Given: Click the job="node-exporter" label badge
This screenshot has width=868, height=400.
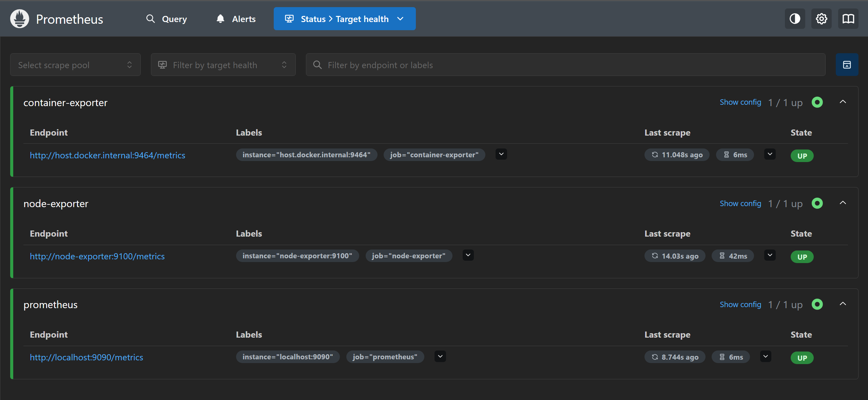Looking at the screenshot, I should click(409, 256).
